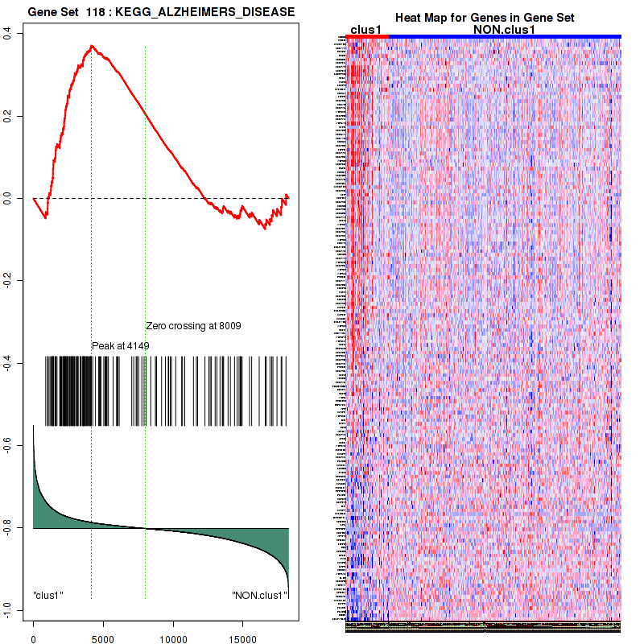Click the red clus1 color bar
The height and width of the screenshot is (644, 644).
[367, 36]
